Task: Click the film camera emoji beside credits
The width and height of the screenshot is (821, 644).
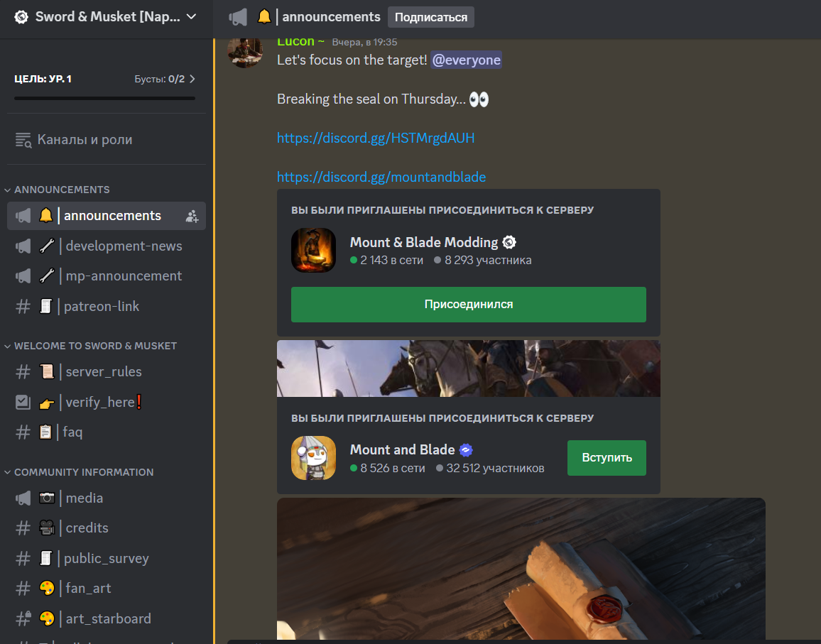Action: 47,528
